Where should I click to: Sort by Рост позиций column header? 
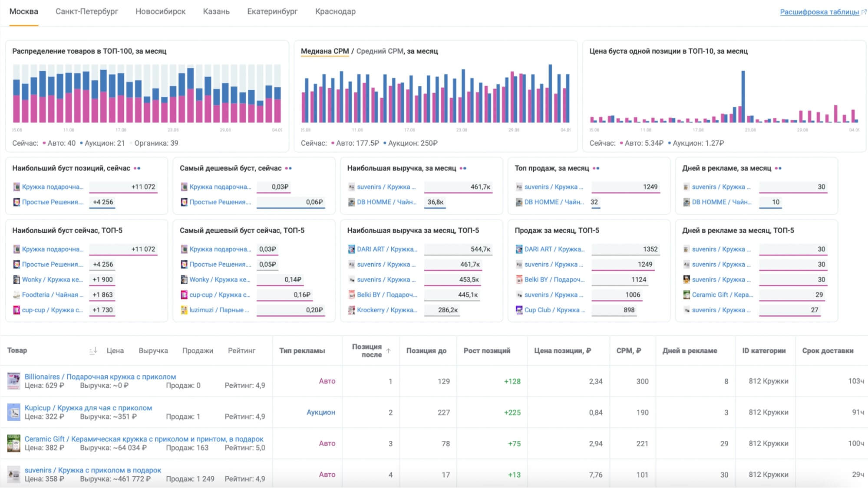(487, 350)
